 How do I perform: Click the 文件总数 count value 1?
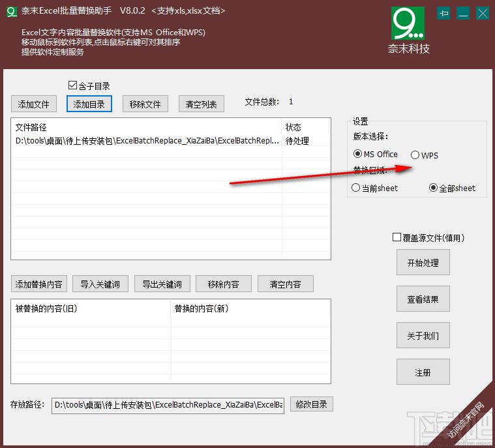click(x=291, y=102)
